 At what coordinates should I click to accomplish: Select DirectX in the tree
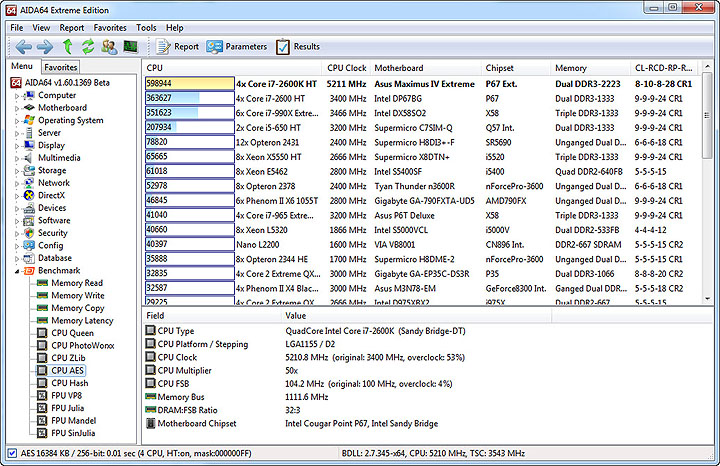tap(51, 195)
